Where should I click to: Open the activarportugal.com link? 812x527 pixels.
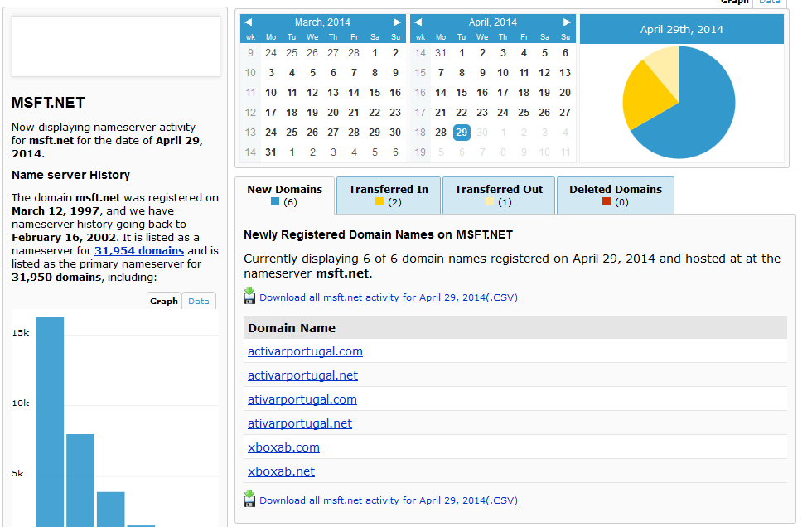(x=305, y=351)
